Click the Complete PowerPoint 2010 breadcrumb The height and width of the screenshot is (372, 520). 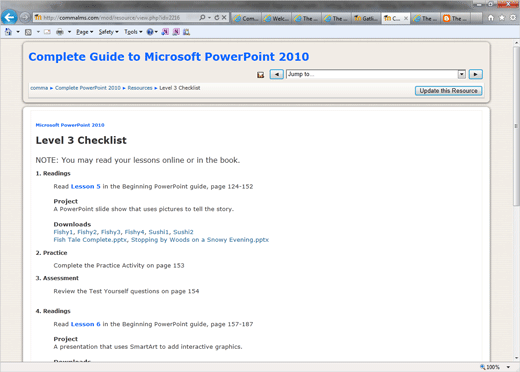(88, 88)
